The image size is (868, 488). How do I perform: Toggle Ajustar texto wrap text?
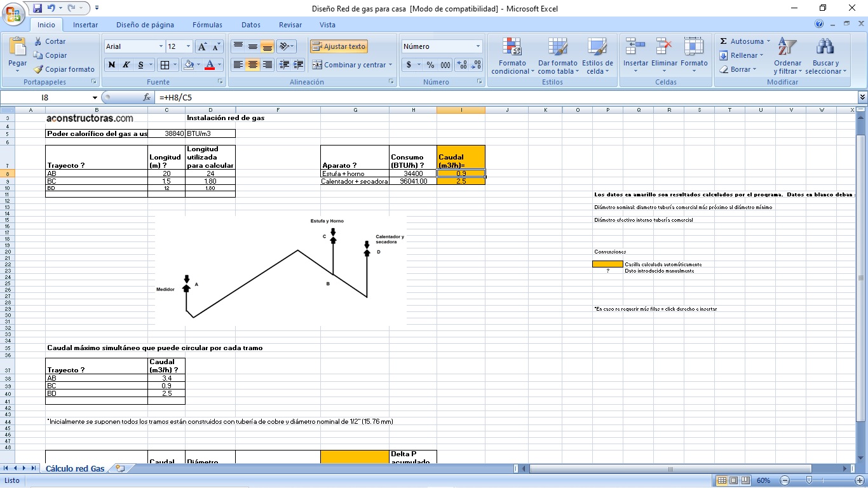click(x=339, y=46)
